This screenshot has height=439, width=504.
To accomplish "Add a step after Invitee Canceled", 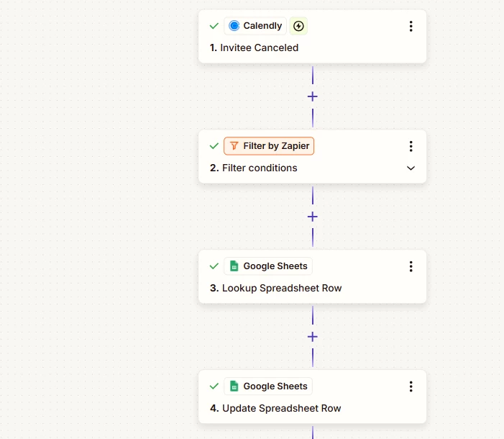I will (x=313, y=96).
